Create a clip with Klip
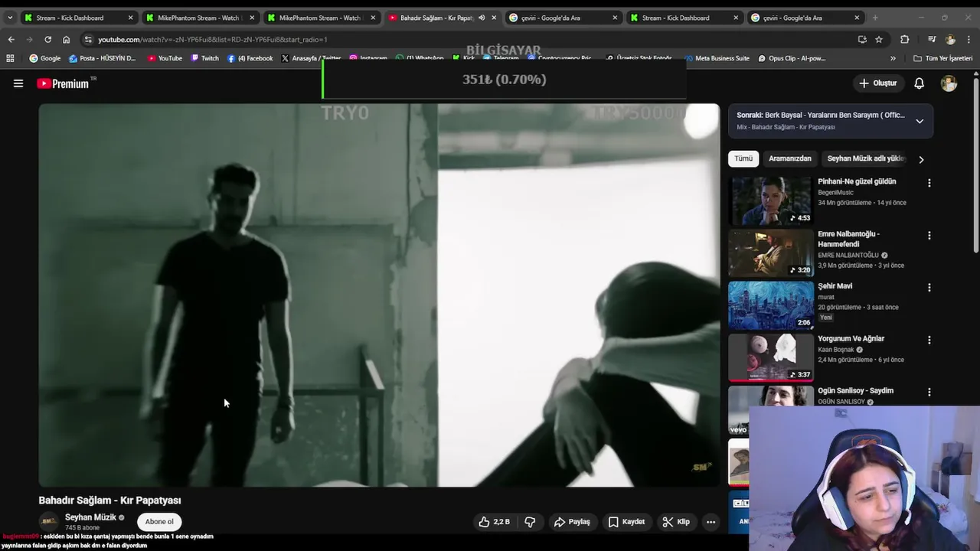Image resolution: width=980 pixels, height=551 pixels. click(x=676, y=522)
